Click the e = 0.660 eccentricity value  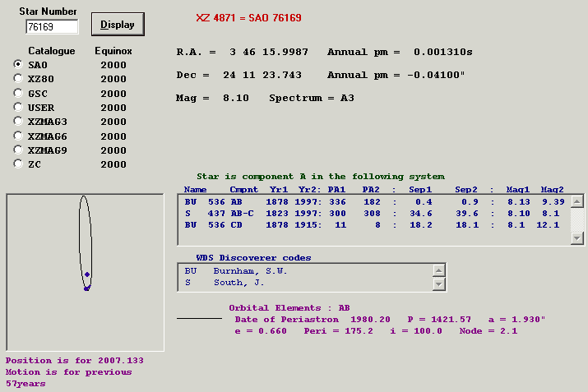click(x=261, y=331)
